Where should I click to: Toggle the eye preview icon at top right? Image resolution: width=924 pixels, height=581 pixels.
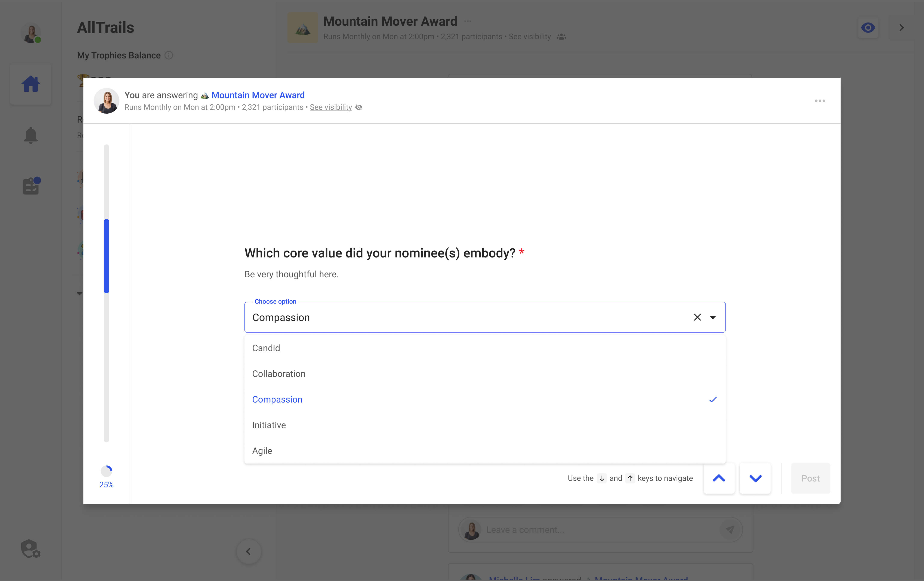868,27
